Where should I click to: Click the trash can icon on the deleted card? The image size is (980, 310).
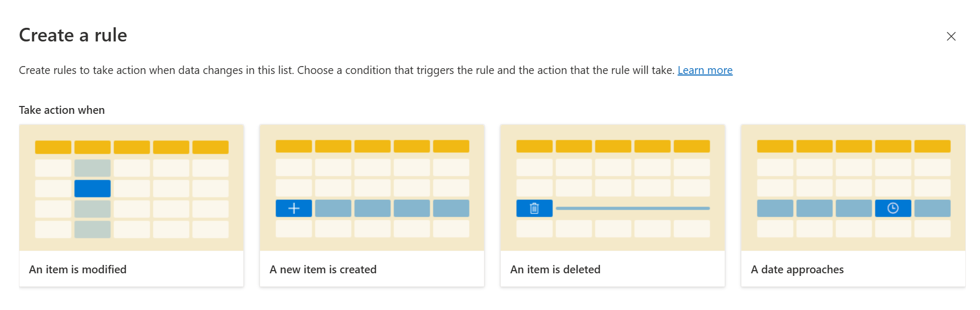[x=534, y=208]
